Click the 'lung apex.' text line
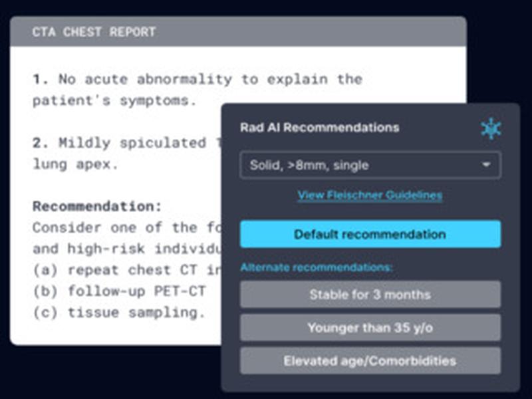Viewport: 532px width, 399px height. coord(75,164)
